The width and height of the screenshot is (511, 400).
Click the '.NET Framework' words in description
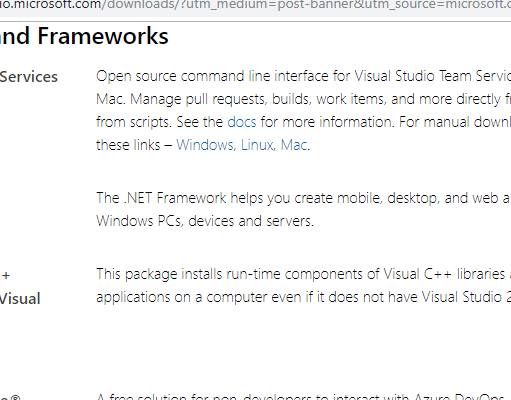tap(175, 198)
